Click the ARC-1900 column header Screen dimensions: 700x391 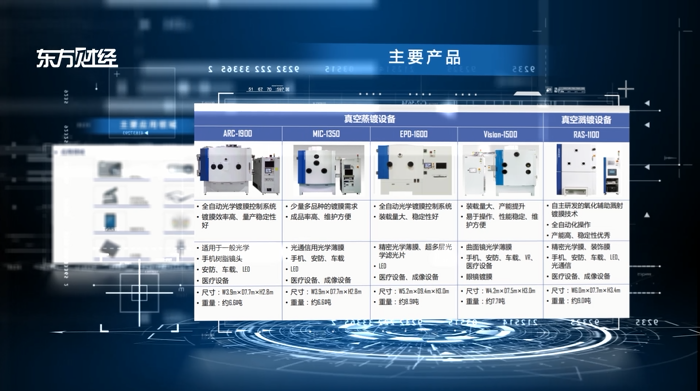pyautogui.click(x=238, y=133)
